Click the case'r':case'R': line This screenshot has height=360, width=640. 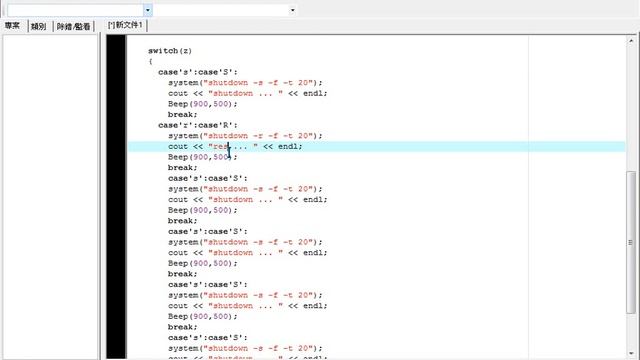tap(198, 125)
